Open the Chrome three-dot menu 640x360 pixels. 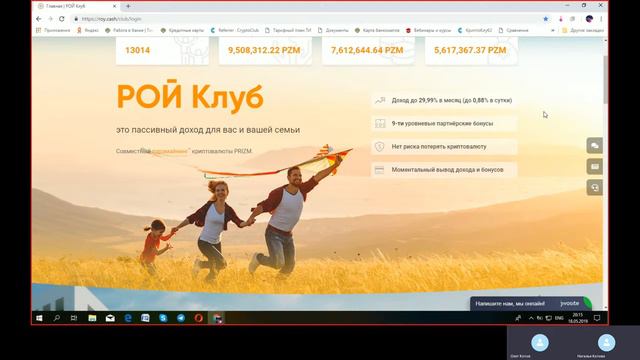601,19
